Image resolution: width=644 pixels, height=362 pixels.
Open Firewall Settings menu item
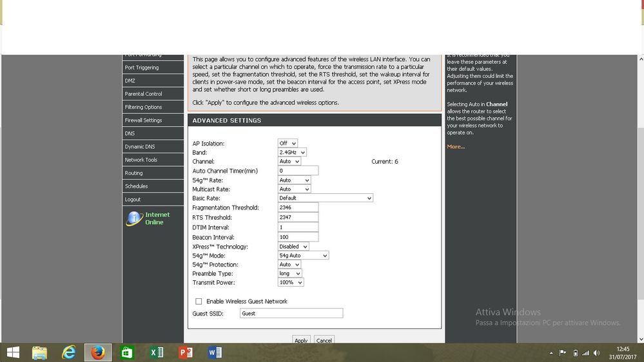click(x=153, y=120)
